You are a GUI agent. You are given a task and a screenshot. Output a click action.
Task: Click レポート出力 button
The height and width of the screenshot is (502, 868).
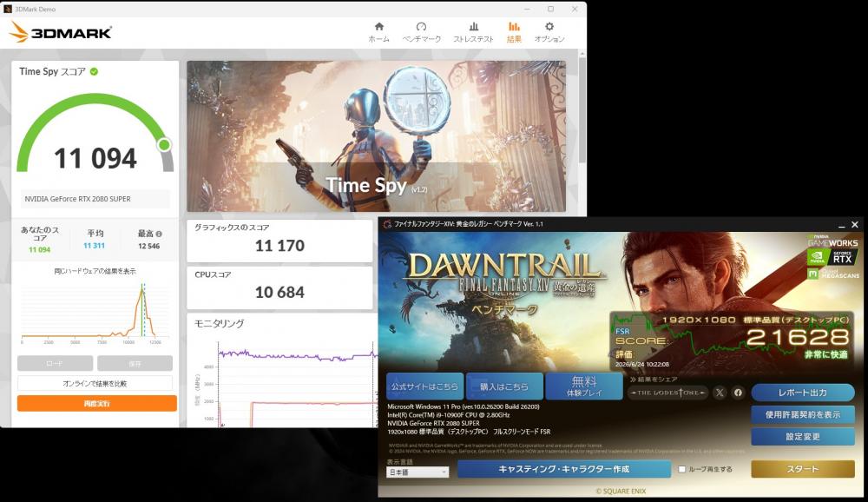tap(803, 393)
